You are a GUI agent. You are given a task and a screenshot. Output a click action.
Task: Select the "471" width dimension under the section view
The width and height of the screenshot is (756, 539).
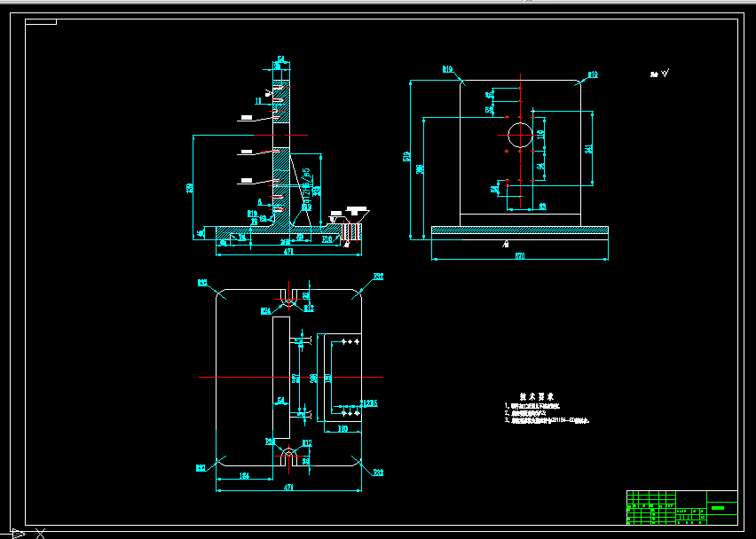[288, 252]
